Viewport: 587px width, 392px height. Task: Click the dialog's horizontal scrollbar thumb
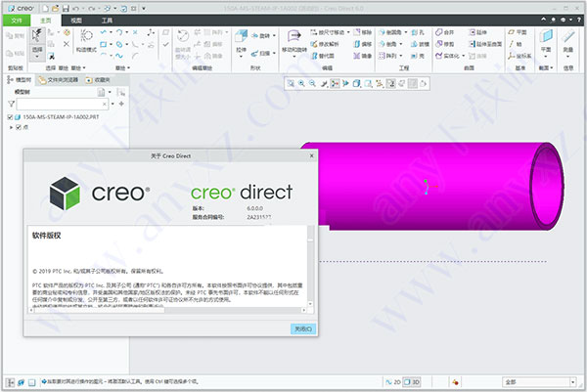click(99, 310)
